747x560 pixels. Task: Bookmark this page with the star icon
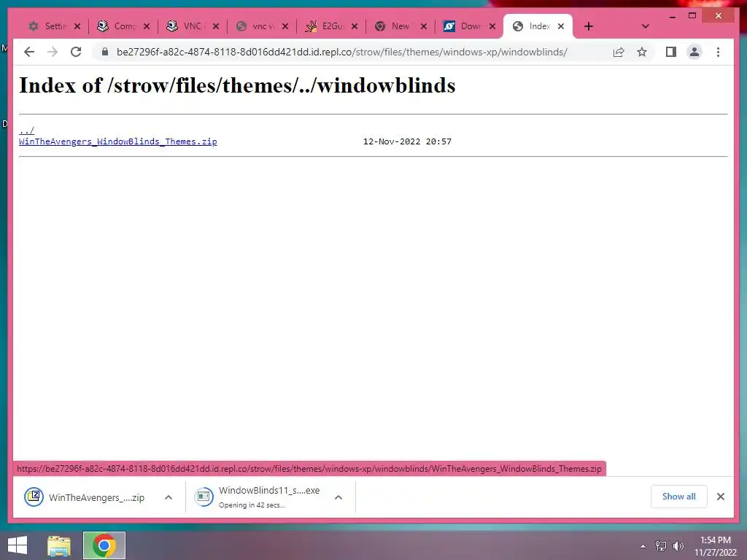(x=642, y=52)
